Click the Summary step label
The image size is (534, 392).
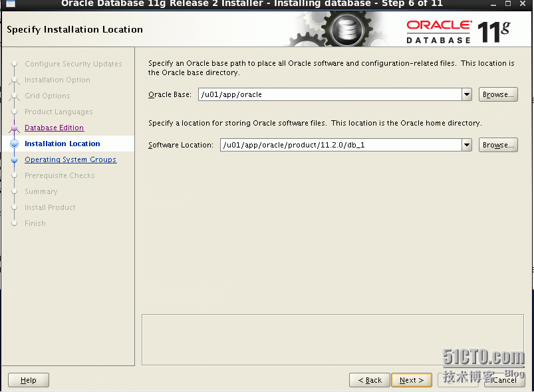[x=41, y=191]
